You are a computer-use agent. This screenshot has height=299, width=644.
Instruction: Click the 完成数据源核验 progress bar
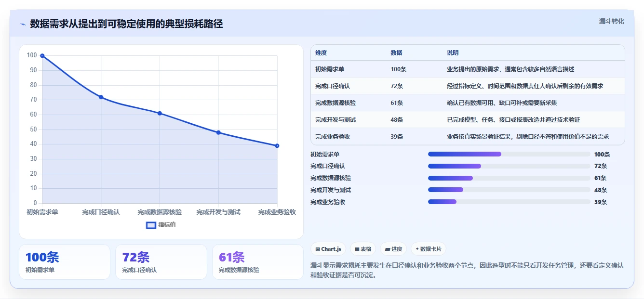[x=509, y=178]
